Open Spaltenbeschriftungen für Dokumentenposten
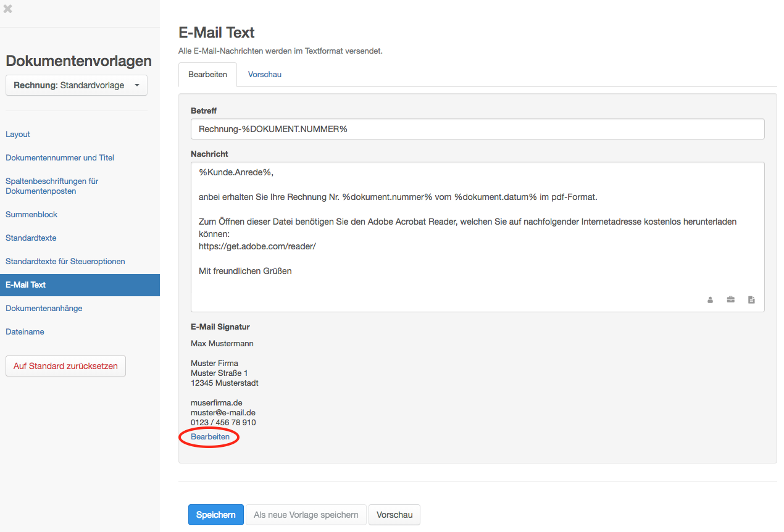 click(x=52, y=186)
